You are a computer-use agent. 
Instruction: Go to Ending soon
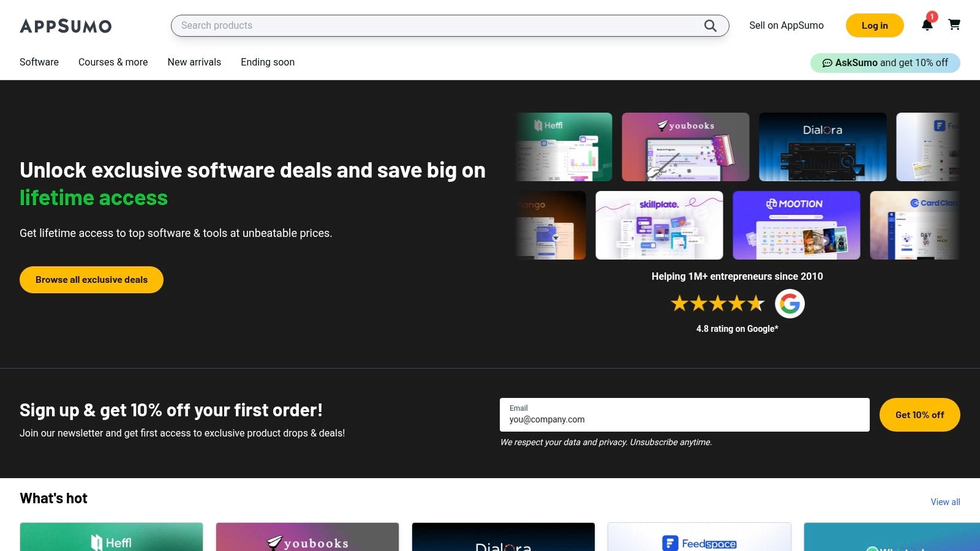coord(268,62)
